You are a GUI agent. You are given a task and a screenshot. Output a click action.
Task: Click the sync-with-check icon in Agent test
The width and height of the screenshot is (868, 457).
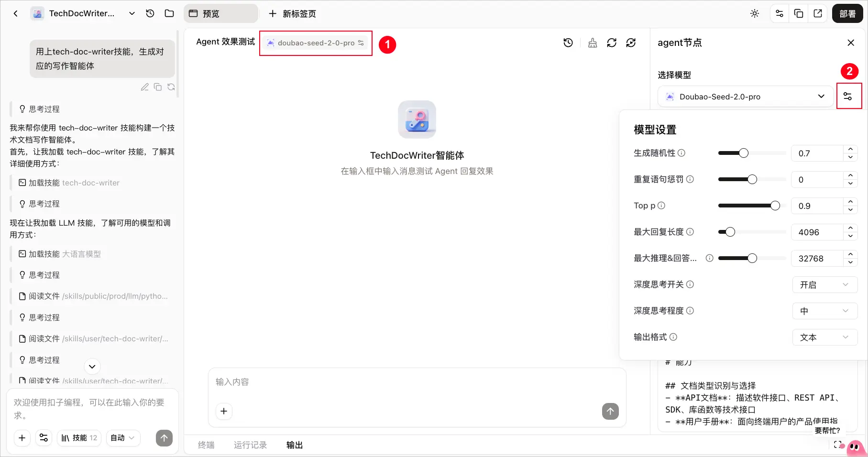pyautogui.click(x=631, y=43)
